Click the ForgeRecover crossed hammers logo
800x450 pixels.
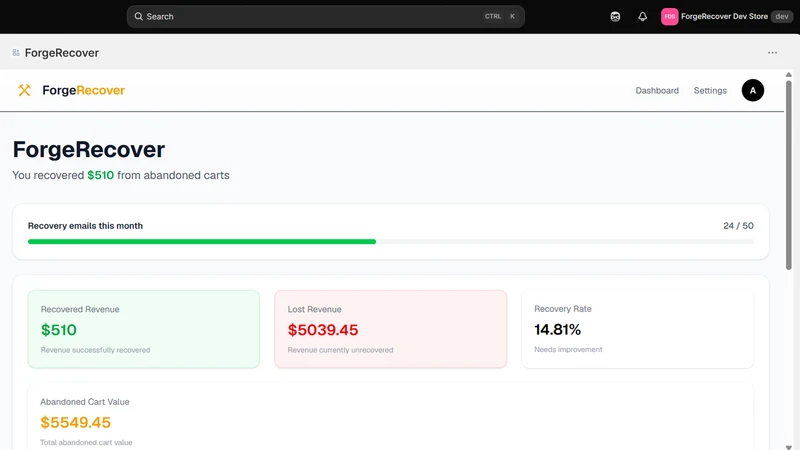pos(24,90)
